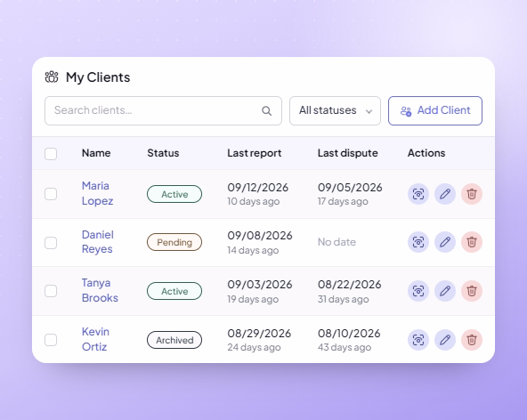Click the My Clients group icon
The height and width of the screenshot is (420, 527).
pos(52,77)
